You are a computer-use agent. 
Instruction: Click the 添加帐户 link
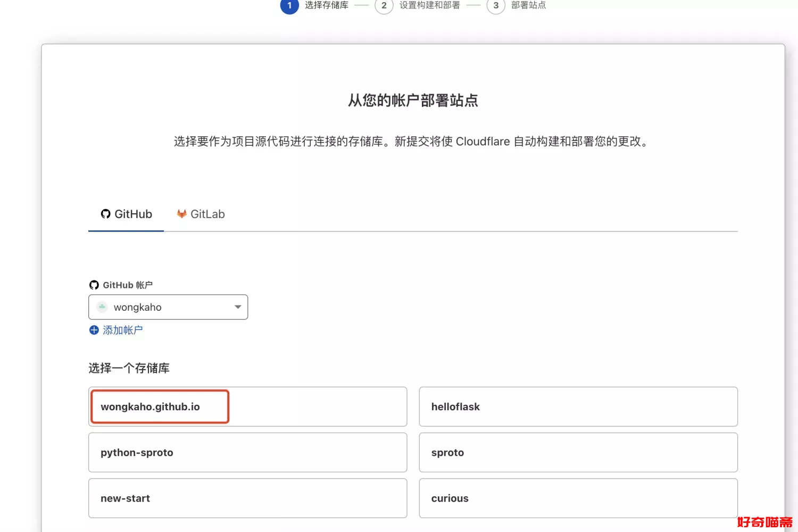click(122, 330)
